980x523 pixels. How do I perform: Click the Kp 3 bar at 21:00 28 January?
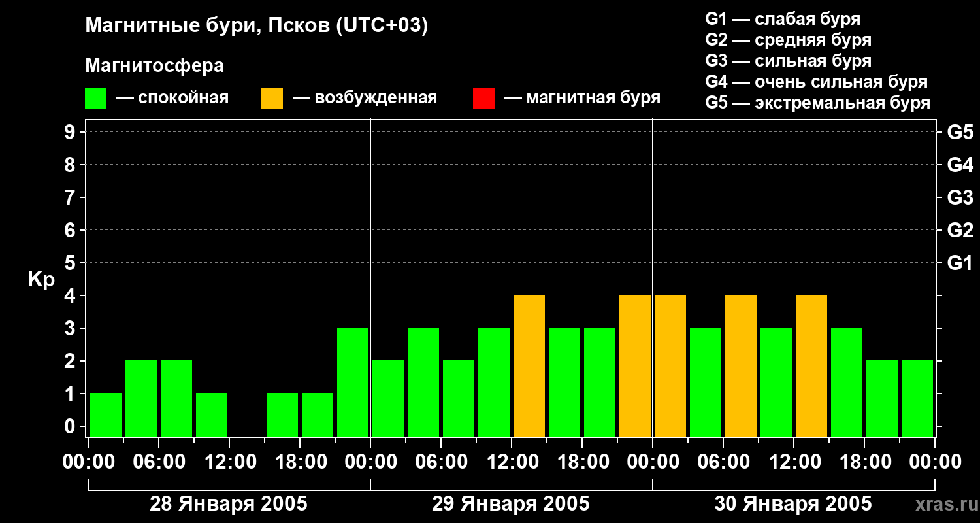coord(353,382)
